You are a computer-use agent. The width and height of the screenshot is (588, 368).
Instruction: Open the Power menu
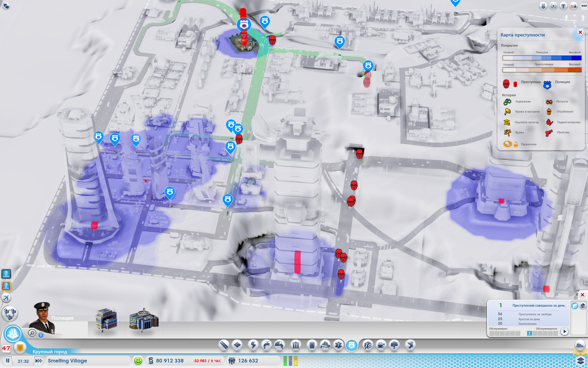pyautogui.click(x=253, y=345)
